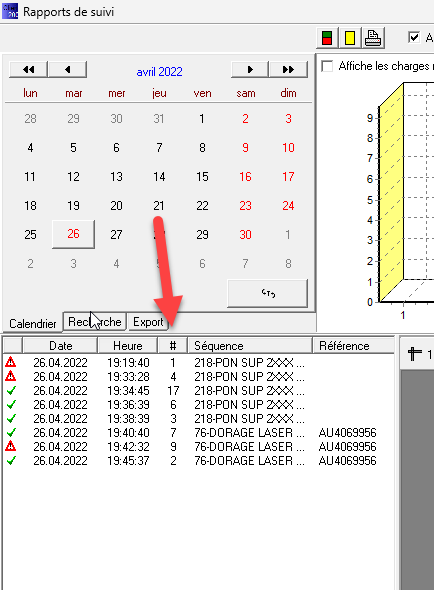This screenshot has width=434, height=590.
Task: Sort list by Séquence column header
Action: pos(250,345)
